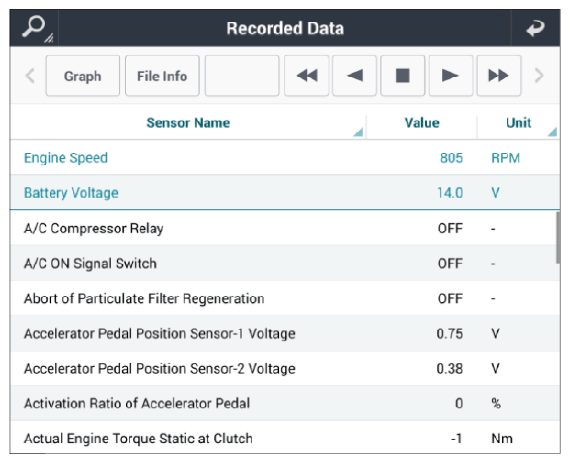This screenshot has height=463, width=570.
Task: Open the search magnifier icon
Action: click(35, 28)
